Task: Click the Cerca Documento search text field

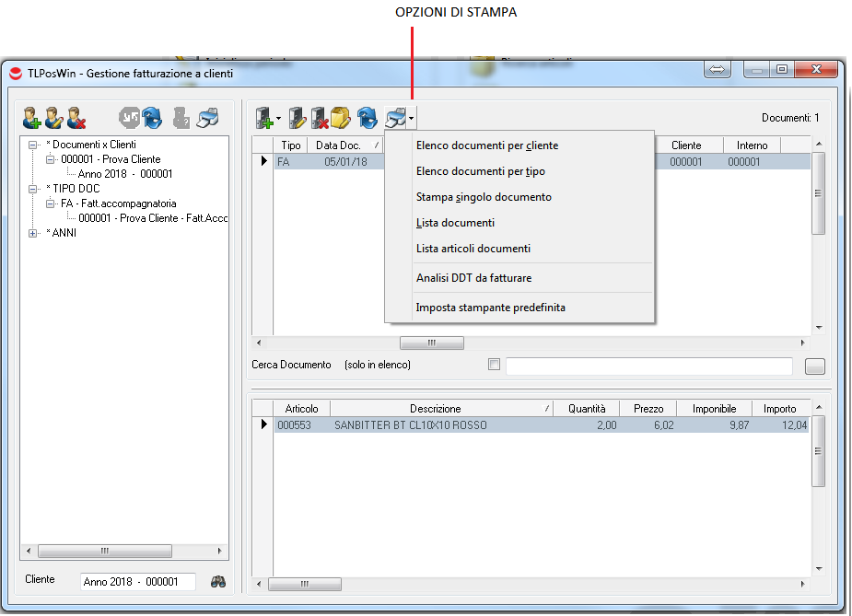Action: click(x=648, y=366)
